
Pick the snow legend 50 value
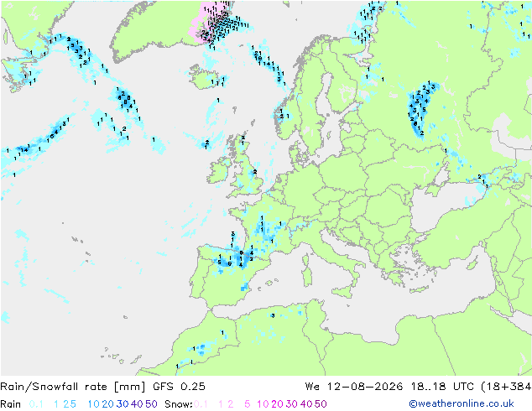point(321,404)
